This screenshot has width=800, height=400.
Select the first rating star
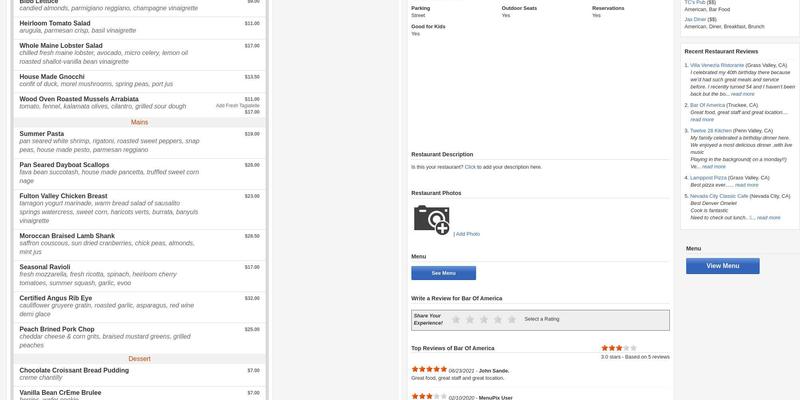click(x=456, y=319)
